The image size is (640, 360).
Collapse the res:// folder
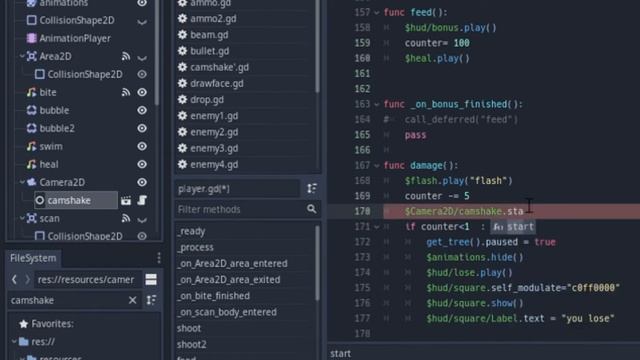[14, 342]
